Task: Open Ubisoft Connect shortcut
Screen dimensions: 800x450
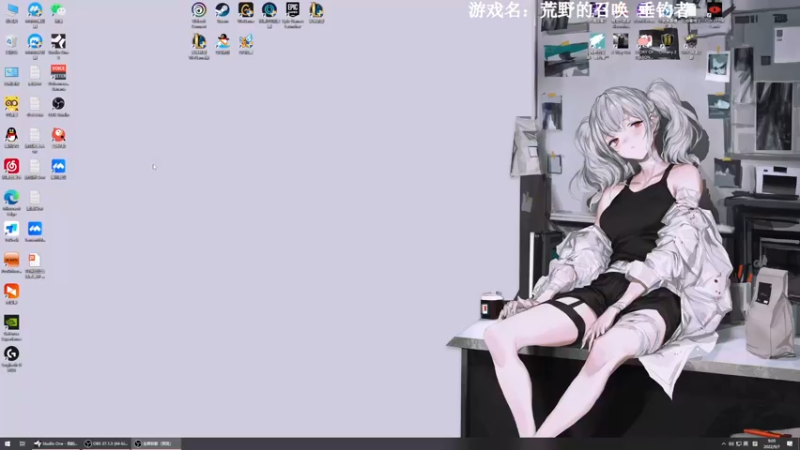Action: 199,15
